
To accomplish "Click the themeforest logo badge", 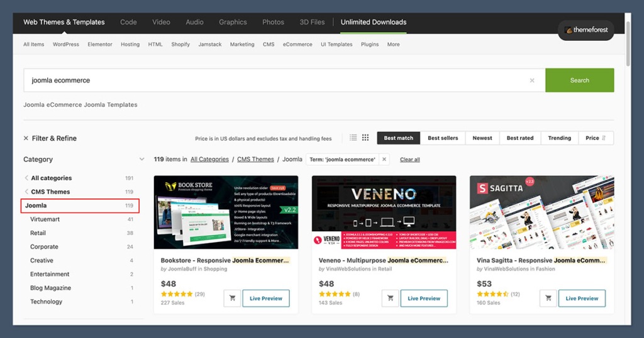I will coord(586,30).
